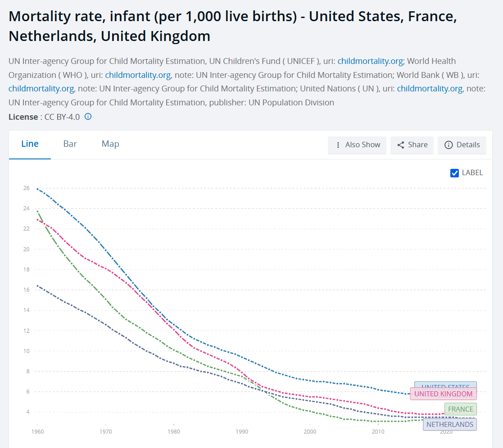Click the FRANCE series label
Image resolution: width=503 pixels, height=448 pixels.
460,409
